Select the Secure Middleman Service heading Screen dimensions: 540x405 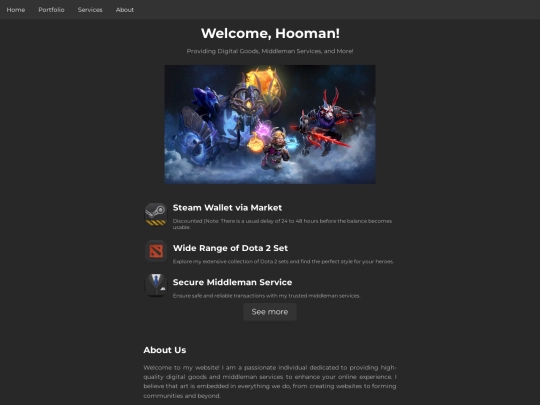(x=232, y=282)
